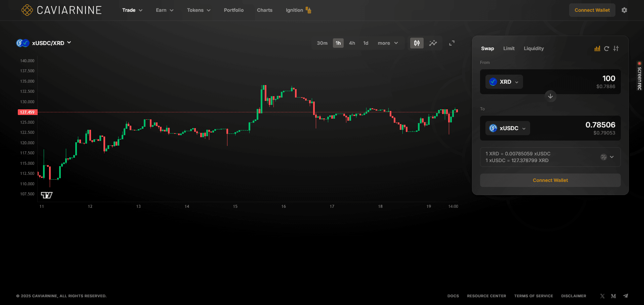Open CaviarNine X (Twitter) page

pyautogui.click(x=602, y=296)
